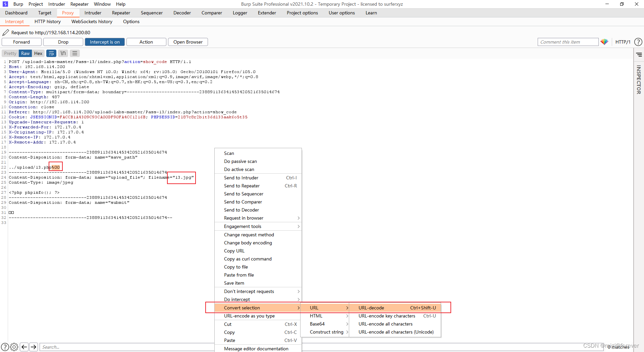Switch to the Repeater tool tab
This screenshot has height=352, width=644.
pyautogui.click(x=121, y=13)
